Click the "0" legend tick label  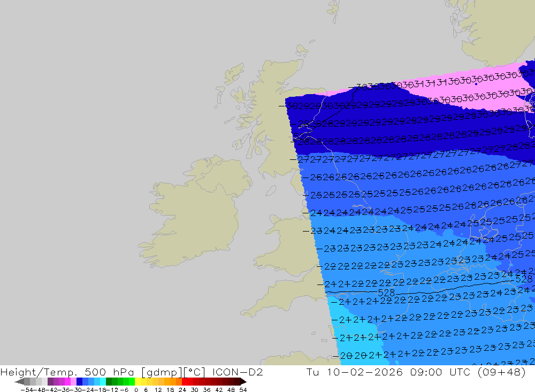point(136,390)
